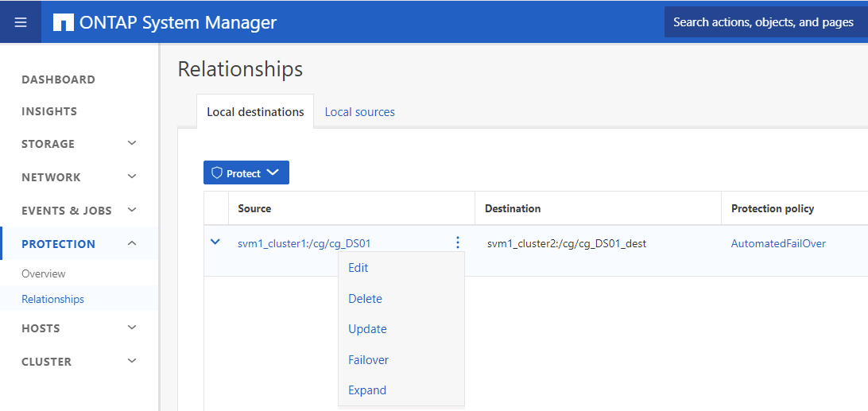The height and width of the screenshot is (411, 868).
Task: Expand the Storage navigation section
Action: [132, 144]
